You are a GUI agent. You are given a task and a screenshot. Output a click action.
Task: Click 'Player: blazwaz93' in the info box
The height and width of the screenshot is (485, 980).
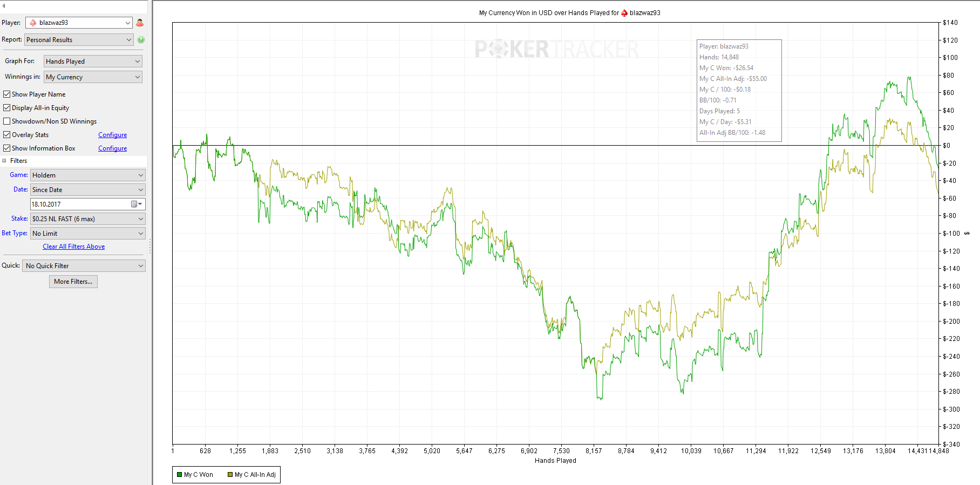[724, 46]
